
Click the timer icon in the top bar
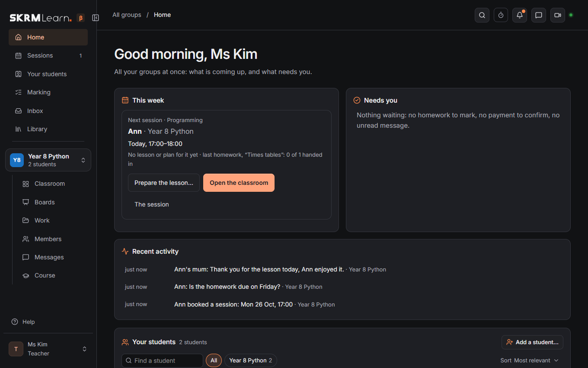coord(501,15)
